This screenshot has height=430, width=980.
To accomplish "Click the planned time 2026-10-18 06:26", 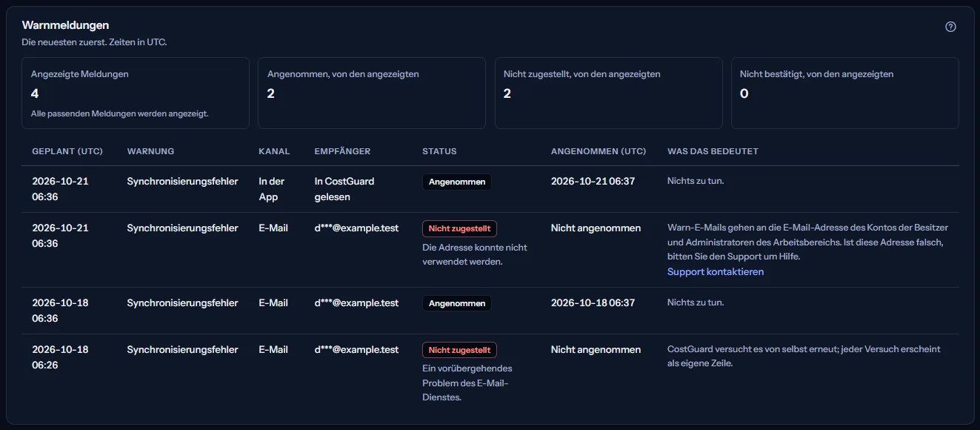I will point(60,357).
